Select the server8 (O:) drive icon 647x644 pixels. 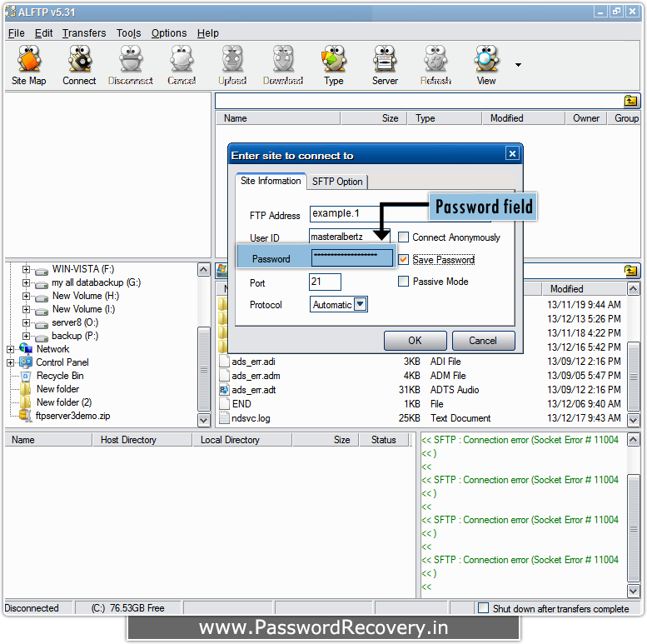42,324
